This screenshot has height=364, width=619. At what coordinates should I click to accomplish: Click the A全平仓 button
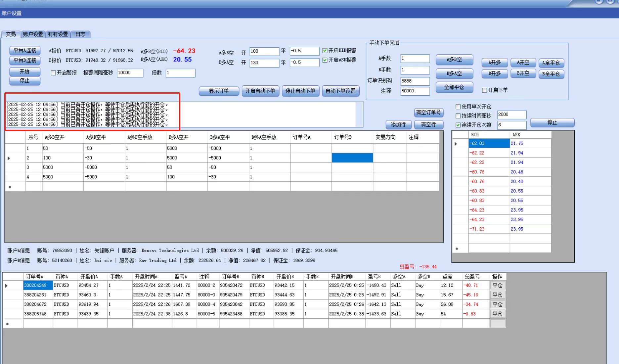(551, 63)
